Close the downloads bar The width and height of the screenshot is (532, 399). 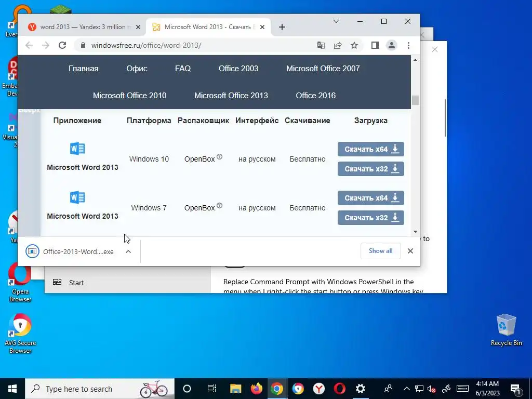(x=410, y=251)
